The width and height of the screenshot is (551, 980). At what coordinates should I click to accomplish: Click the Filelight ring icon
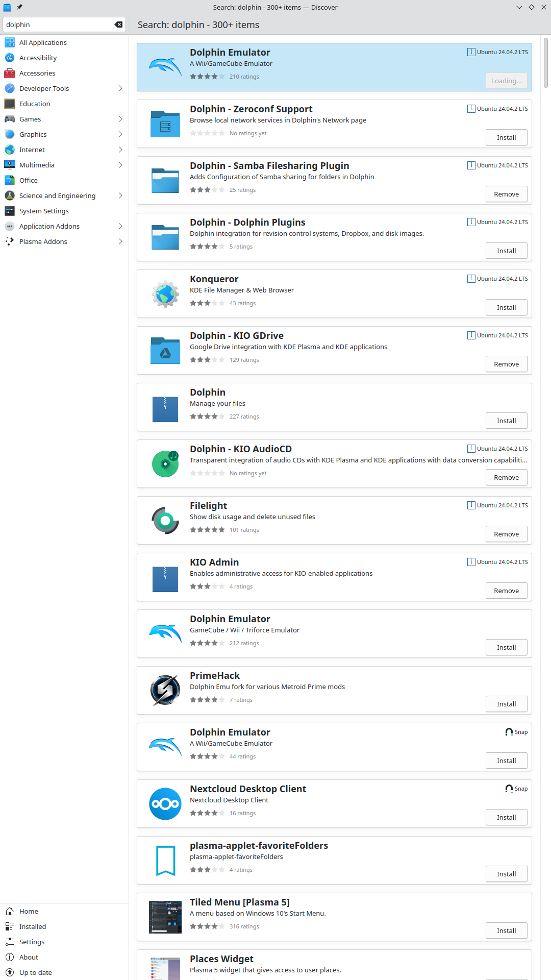click(165, 520)
